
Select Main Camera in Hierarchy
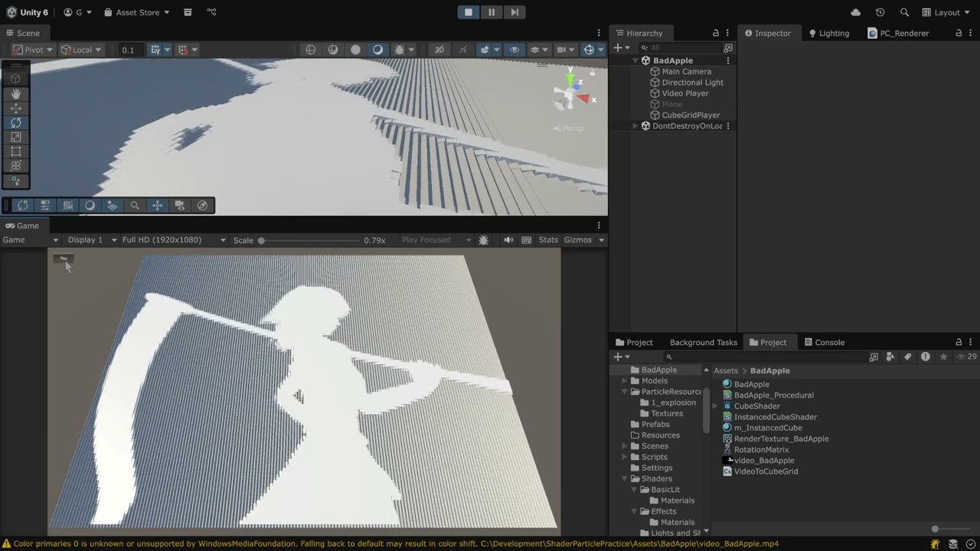[x=686, y=72]
